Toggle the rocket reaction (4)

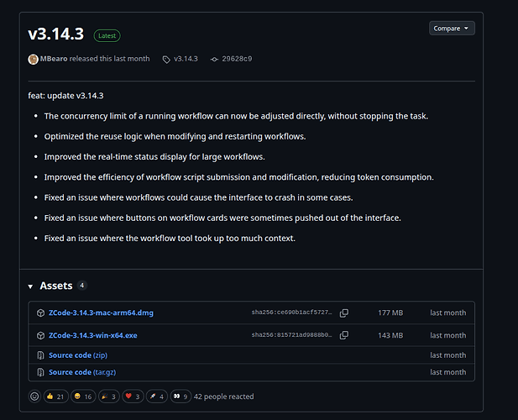point(157,396)
